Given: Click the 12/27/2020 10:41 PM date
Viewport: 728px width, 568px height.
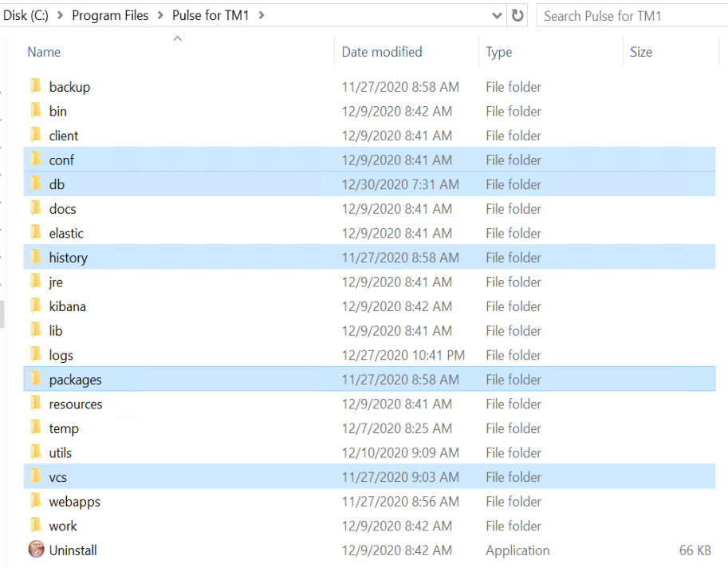Looking at the screenshot, I should click(x=403, y=355).
